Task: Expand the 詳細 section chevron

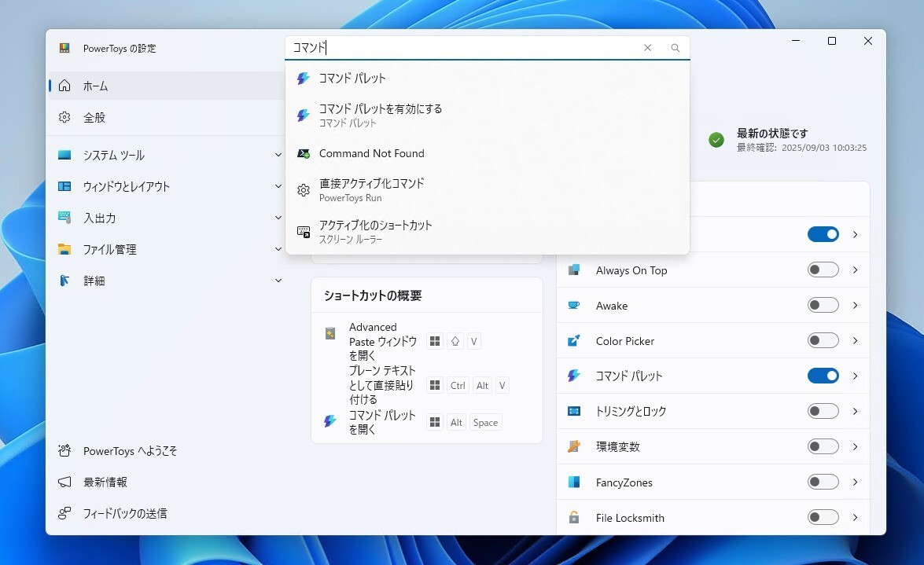Action: pos(278,281)
